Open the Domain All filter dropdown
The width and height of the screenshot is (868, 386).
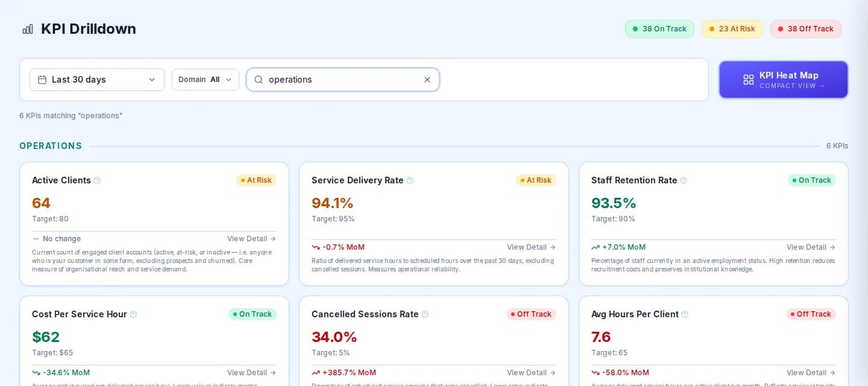click(206, 80)
